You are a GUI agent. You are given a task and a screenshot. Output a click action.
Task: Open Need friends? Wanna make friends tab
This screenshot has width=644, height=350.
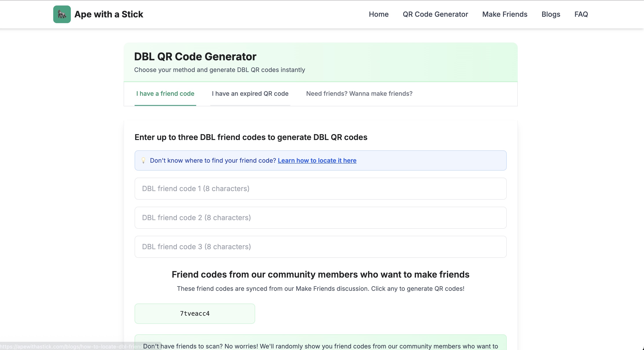point(359,94)
